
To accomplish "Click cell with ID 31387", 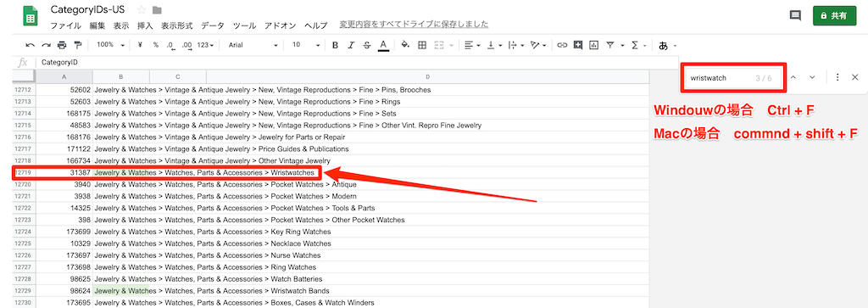I will [64, 172].
